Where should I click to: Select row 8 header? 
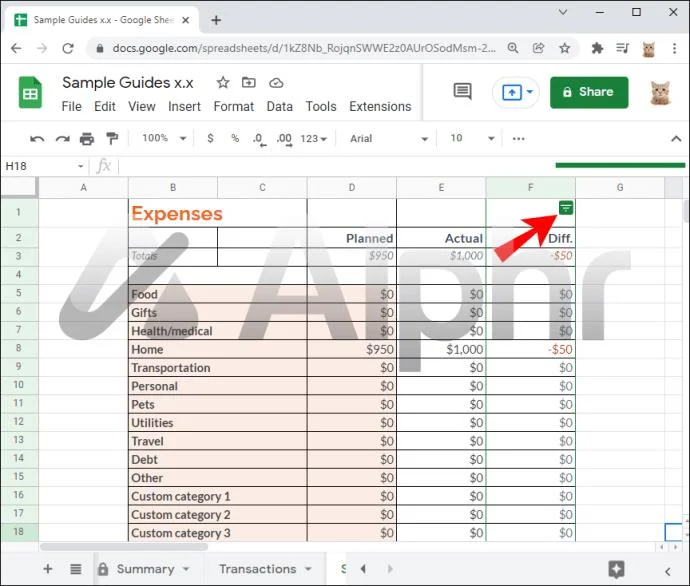[x=19, y=348]
